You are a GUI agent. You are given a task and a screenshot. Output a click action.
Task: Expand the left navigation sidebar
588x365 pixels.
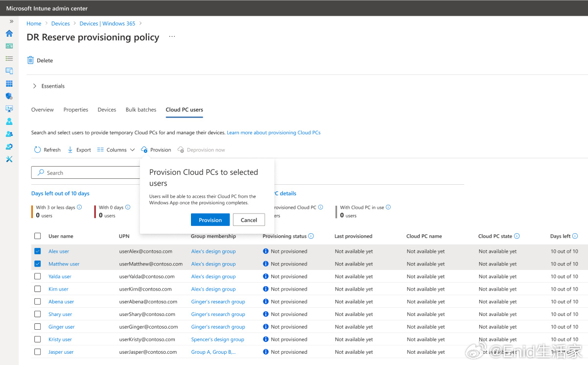(11, 22)
